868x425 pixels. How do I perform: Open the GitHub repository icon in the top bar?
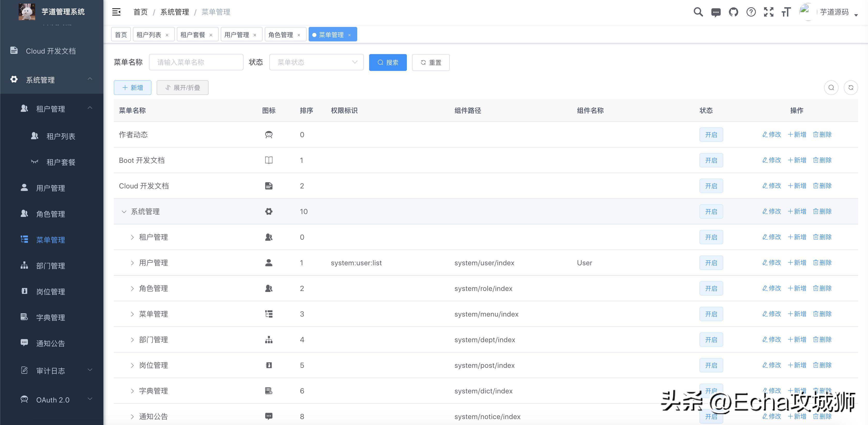coord(733,12)
